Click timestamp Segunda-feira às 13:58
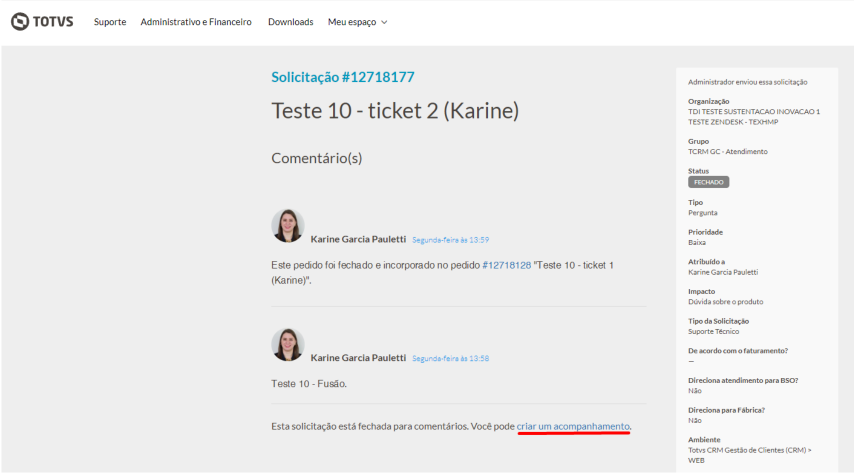This screenshot has height=473, width=854. (x=450, y=359)
